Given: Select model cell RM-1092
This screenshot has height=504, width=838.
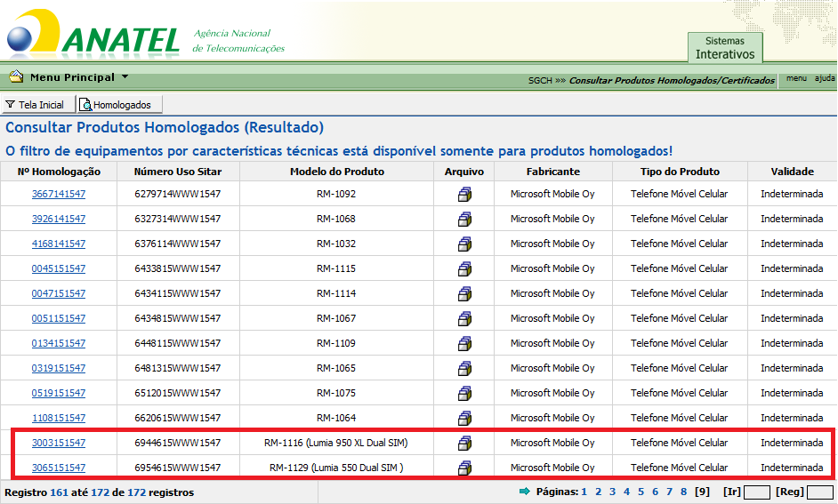Looking at the screenshot, I should click(x=336, y=194).
